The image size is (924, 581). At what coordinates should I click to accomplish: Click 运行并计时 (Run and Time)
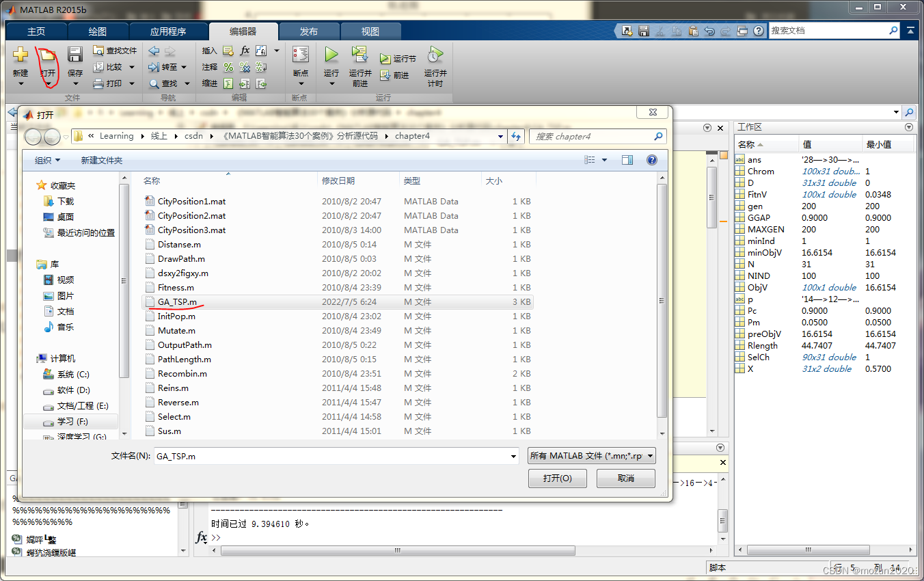click(435, 66)
